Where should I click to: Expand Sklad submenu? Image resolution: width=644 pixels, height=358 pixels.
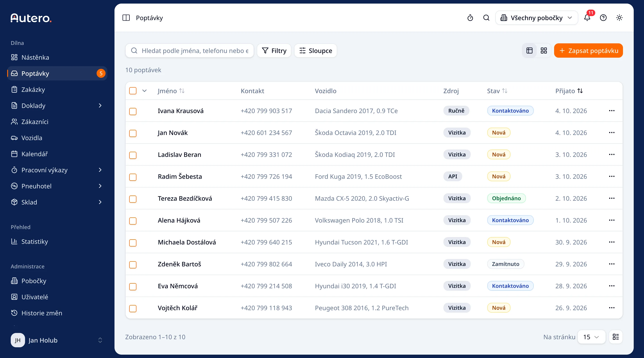[100, 202]
